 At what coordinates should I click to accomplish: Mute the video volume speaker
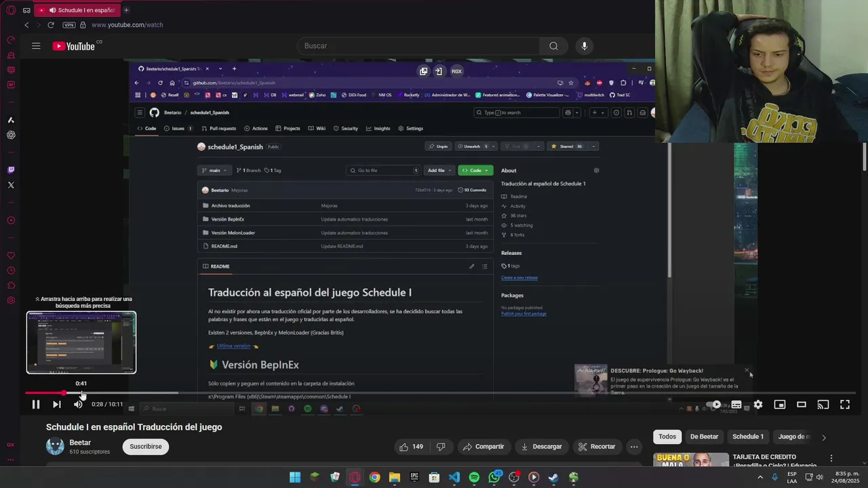[78, 405]
